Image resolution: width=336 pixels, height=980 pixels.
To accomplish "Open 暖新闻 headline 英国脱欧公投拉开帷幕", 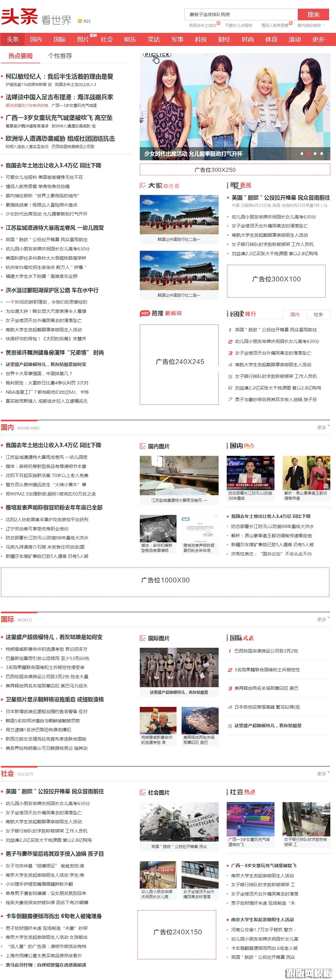I will pyautogui.click(x=280, y=197).
